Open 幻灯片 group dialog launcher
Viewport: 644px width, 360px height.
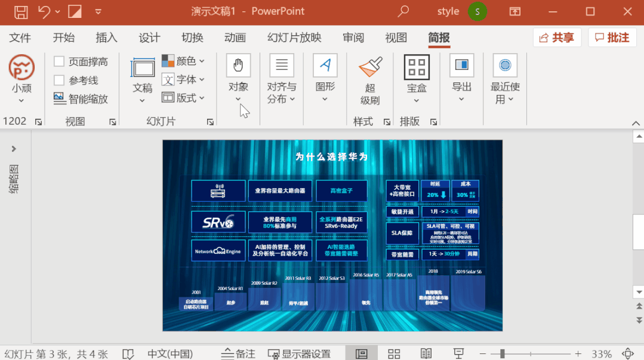point(210,122)
